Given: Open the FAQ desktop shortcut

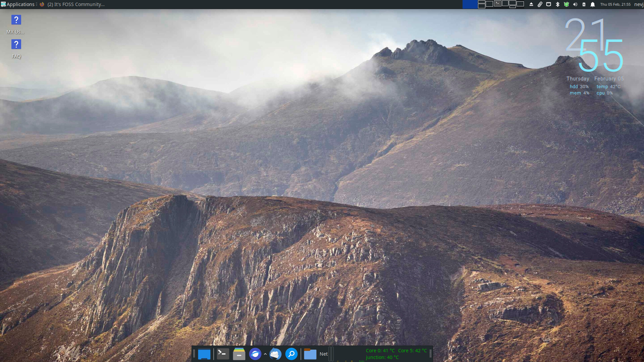Looking at the screenshot, I should pos(16,45).
